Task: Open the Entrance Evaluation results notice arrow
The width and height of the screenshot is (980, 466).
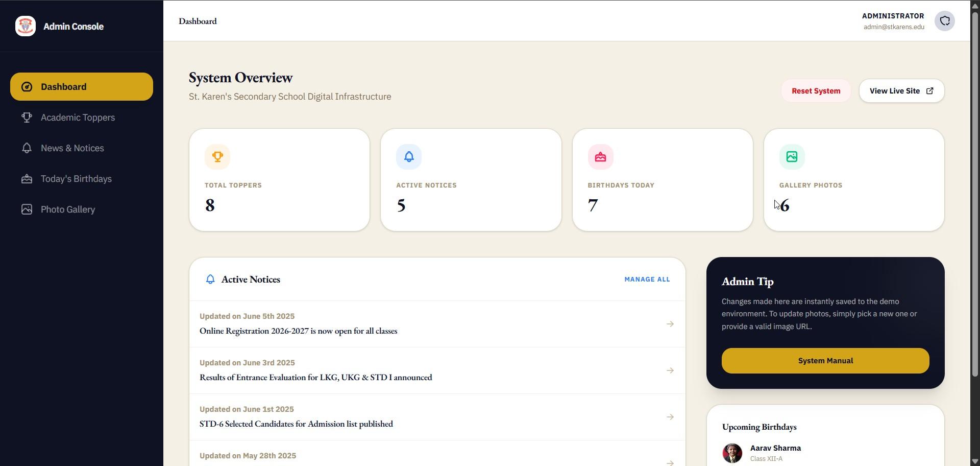Action: pyautogui.click(x=670, y=370)
